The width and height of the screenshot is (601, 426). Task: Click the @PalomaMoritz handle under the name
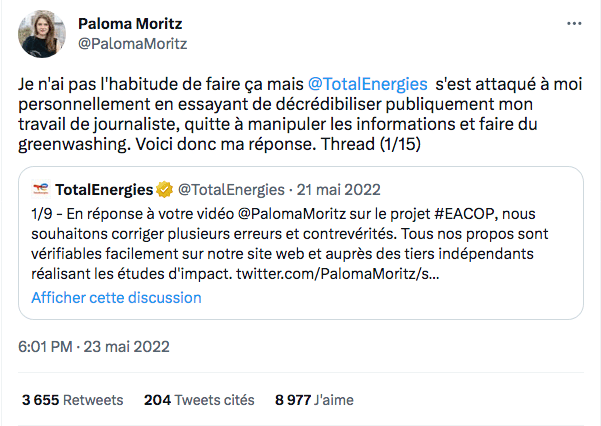point(133,44)
